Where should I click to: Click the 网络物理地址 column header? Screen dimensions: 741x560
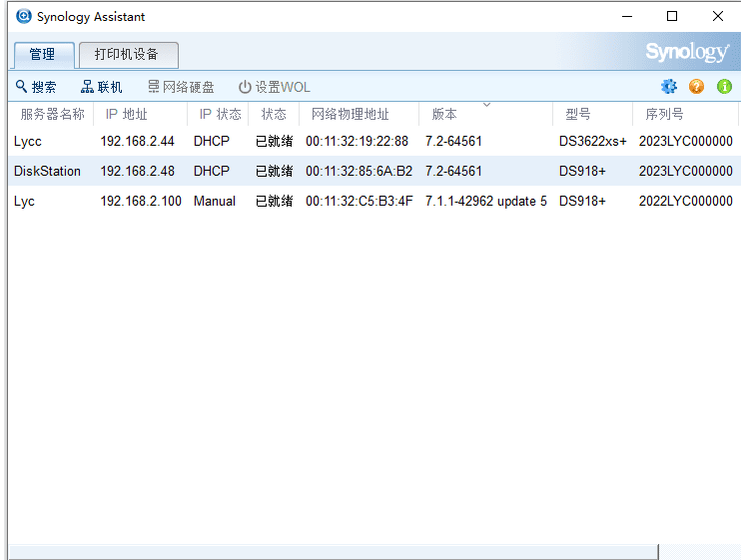point(351,114)
